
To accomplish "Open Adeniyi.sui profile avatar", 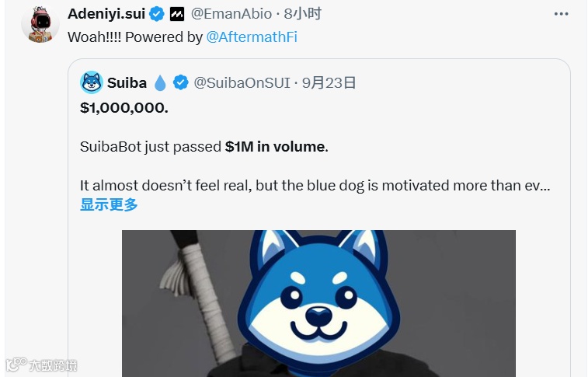I will 40,24.
